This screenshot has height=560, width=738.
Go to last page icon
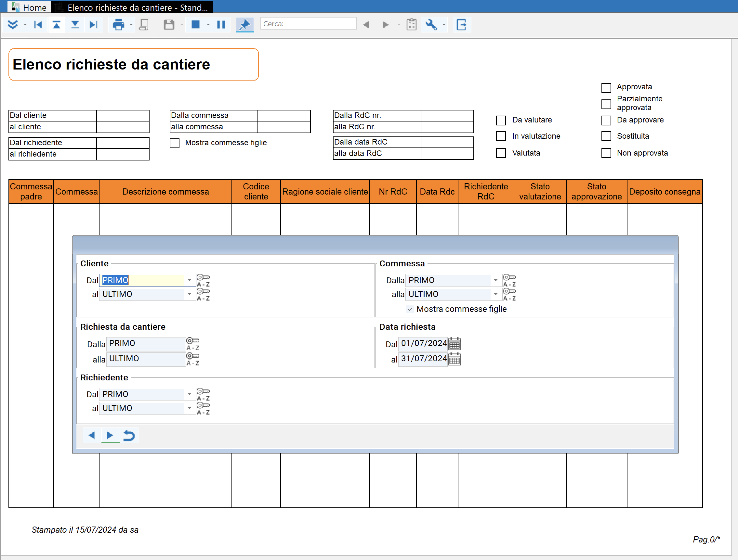(x=94, y=25)
